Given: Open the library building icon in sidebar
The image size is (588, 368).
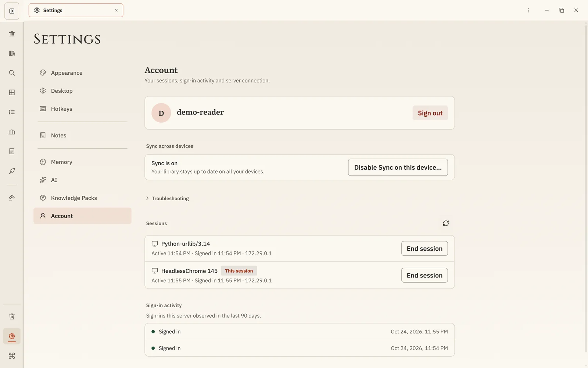Looking at the screenshot, I should [x=12, y=34].
